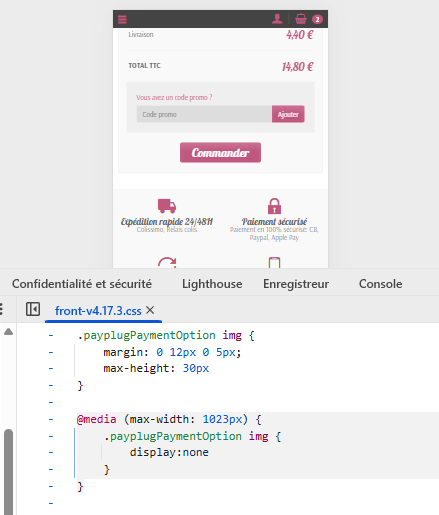This screenshot has width=439, height=515.
Task: Click the secure payment padlock icon
Action: click(274, 206)
